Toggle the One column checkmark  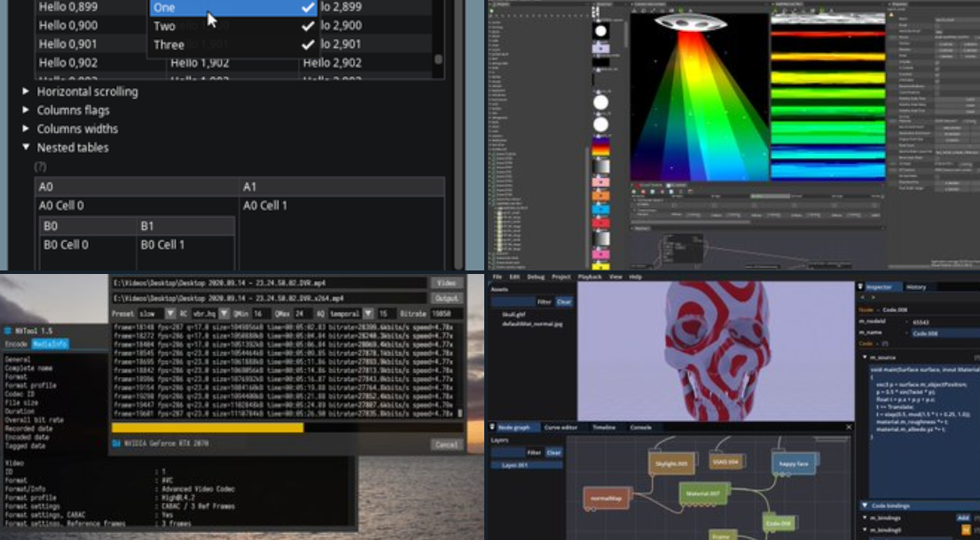pyautogui.click(x=308, y=7)
